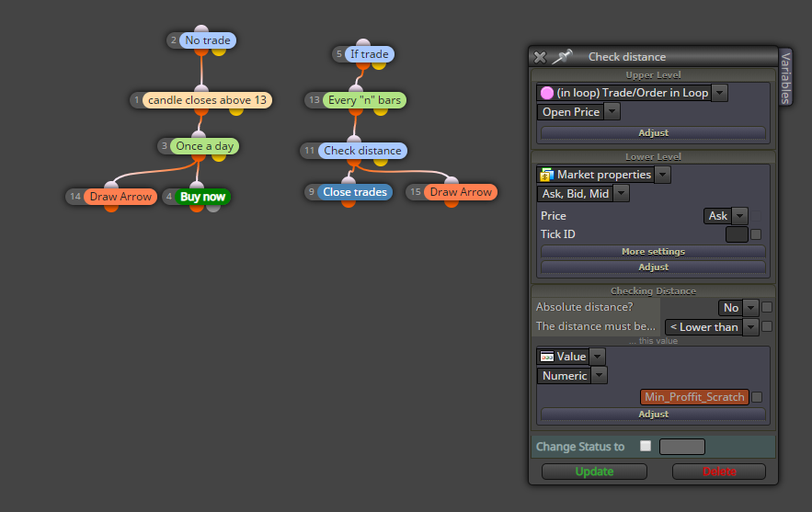Open the Open Price dropdown
Image resolution: width=812 pixels, height=512 pixels.
pos(612,112)
